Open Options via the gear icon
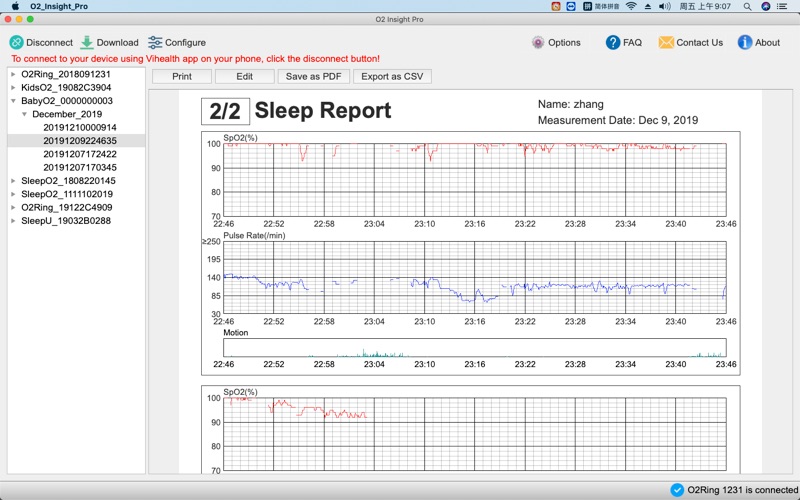 tap(538, 42)
